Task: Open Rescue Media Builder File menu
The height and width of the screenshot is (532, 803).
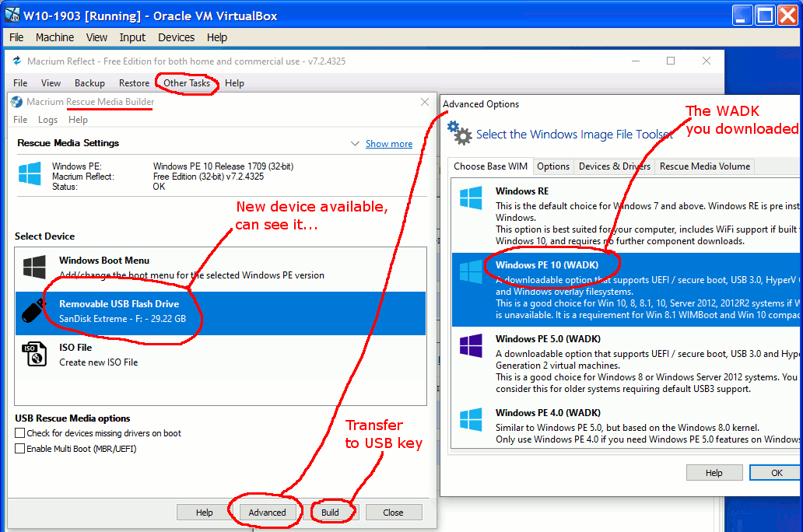Action: (20, 120)
